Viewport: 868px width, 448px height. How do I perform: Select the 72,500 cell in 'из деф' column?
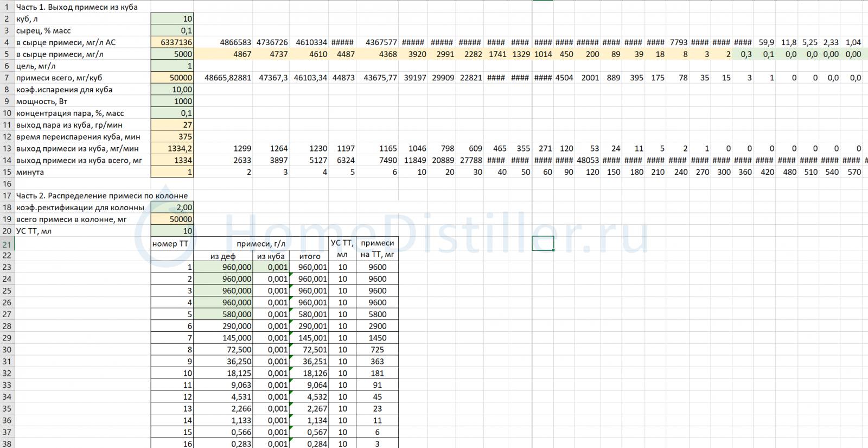point(223,350)
